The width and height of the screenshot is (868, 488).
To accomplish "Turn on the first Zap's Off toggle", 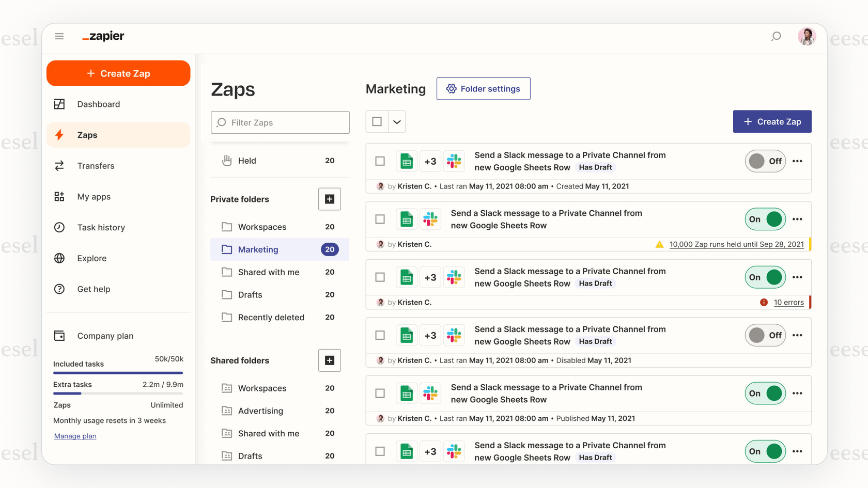I will coord(765,161).
